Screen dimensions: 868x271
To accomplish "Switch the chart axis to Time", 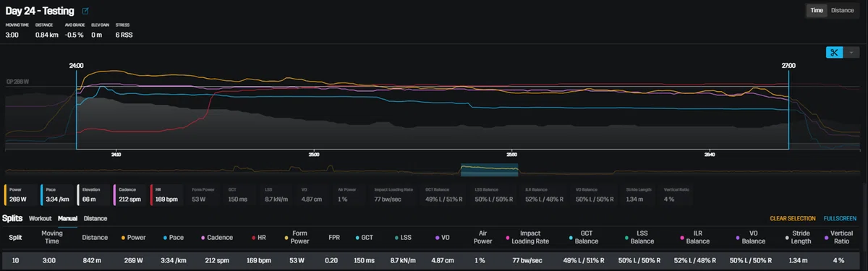I will click(x=816, y=10).
